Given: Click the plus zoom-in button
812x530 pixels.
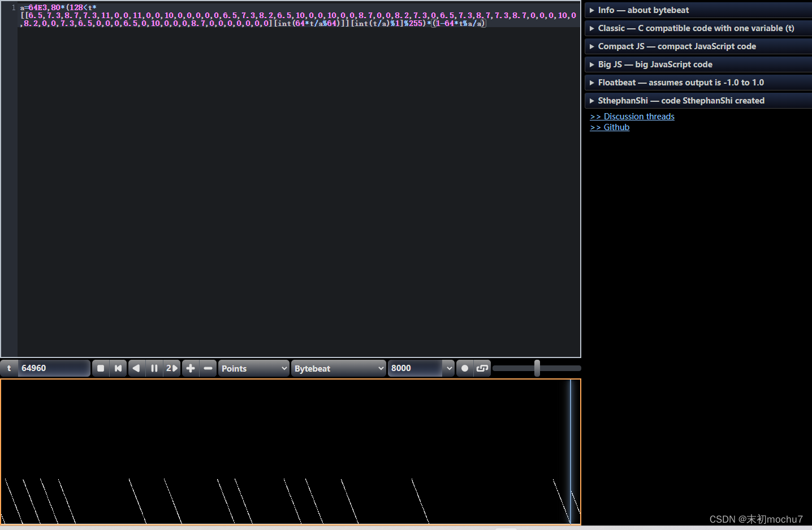Looking at the screenshot, I should point(191,368).
